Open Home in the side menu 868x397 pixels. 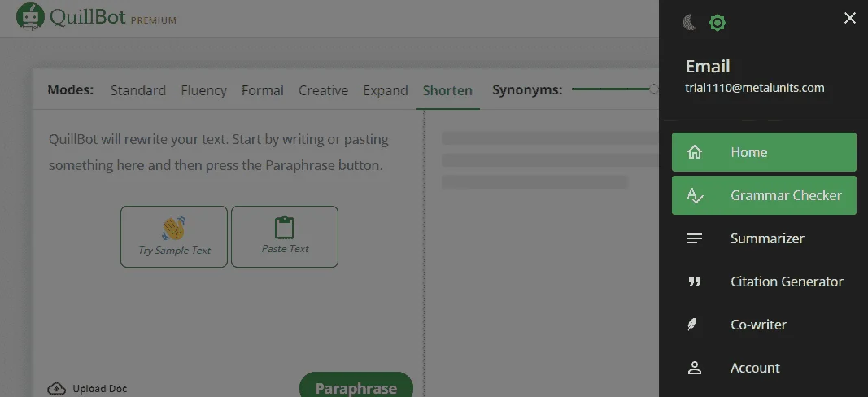pos(764,152)
